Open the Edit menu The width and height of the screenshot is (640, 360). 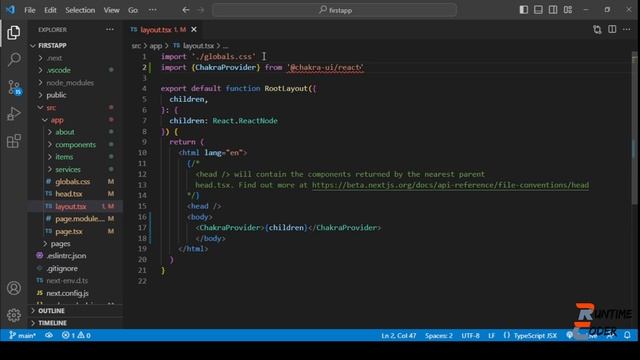(x=50, y=10)
